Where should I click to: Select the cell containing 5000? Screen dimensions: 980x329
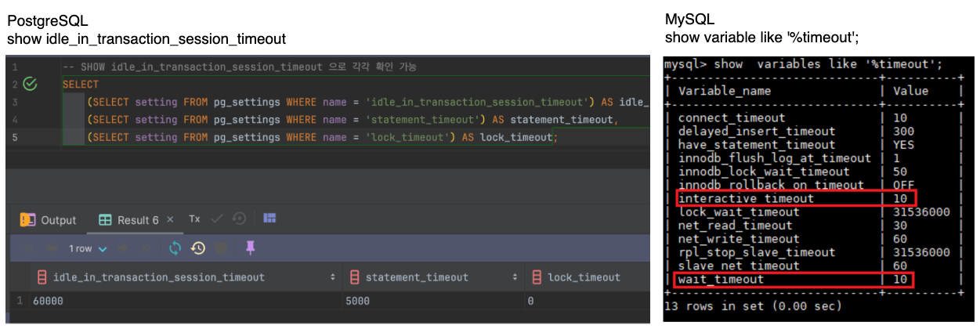coord(433,301)
